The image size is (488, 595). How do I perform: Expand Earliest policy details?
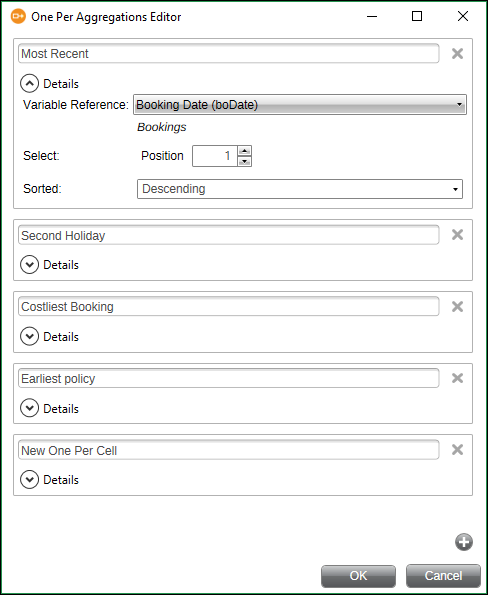coord(30,408)
